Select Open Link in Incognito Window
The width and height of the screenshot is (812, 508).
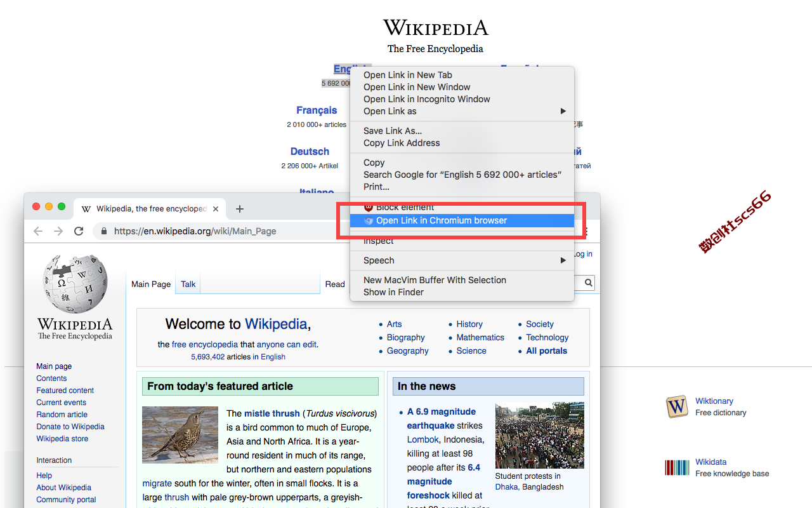click(462, 99)
